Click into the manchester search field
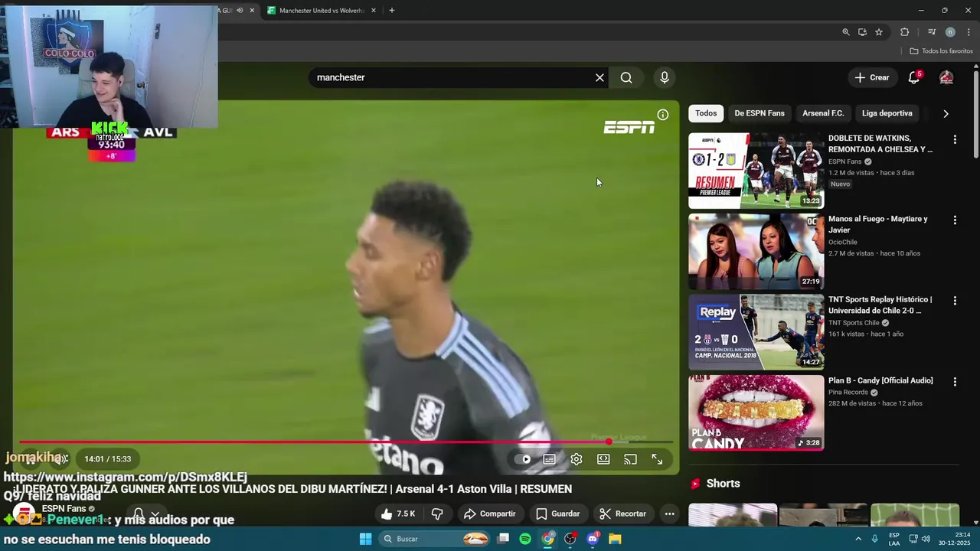Image resolution: width=980 pixels, height=551 pixels. 452,77
